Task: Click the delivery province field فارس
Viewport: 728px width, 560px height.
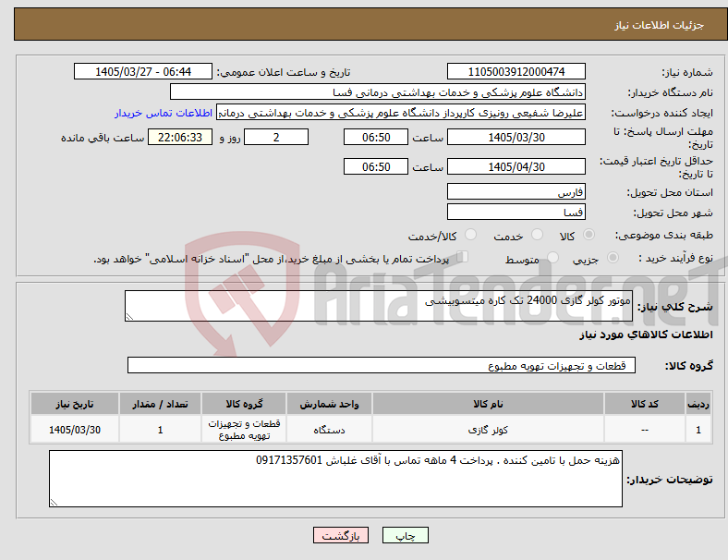Action: tap(516, 191)
